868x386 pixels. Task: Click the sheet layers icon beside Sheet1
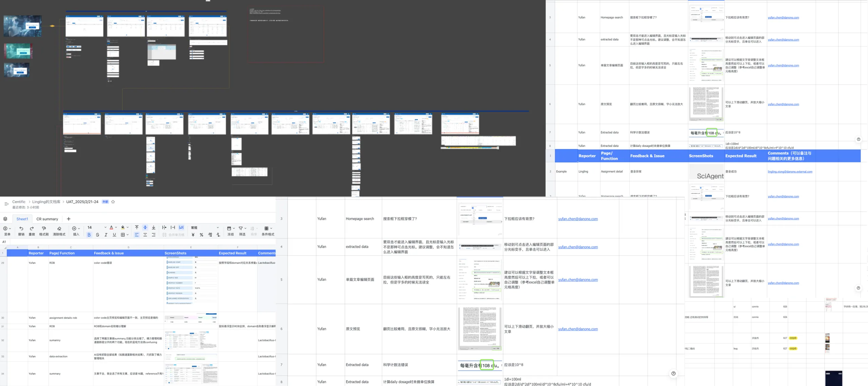coord(5,219)
